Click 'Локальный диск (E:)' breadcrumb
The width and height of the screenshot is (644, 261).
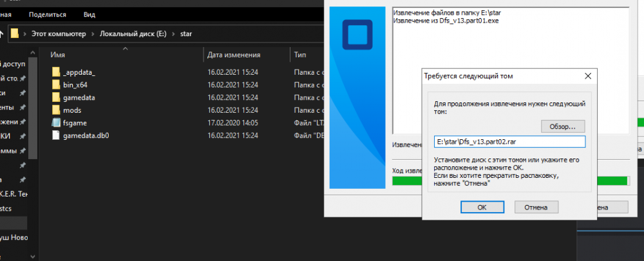coord(133,34)
